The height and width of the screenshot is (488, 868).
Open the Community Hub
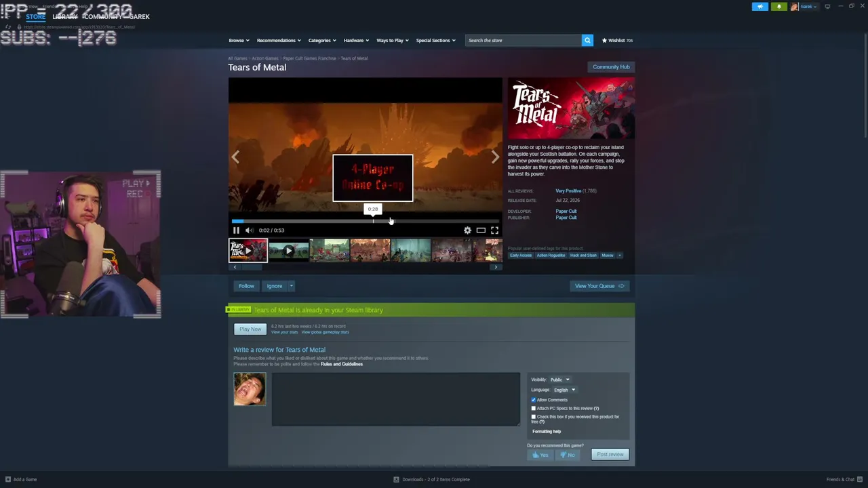611,67
